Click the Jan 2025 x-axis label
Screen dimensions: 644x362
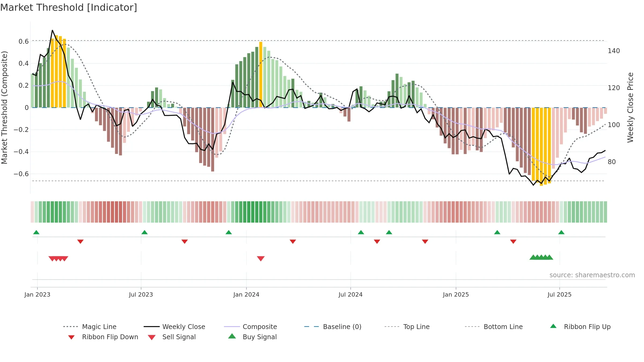point(456,295)
